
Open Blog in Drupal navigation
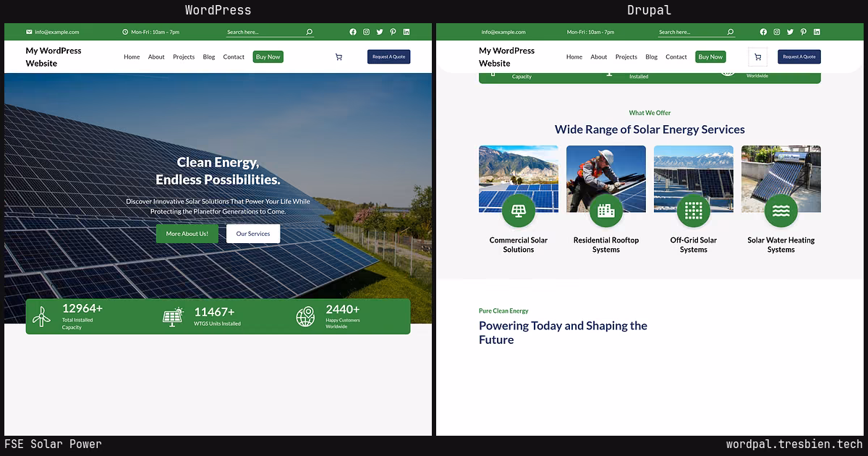pos(652,56)
